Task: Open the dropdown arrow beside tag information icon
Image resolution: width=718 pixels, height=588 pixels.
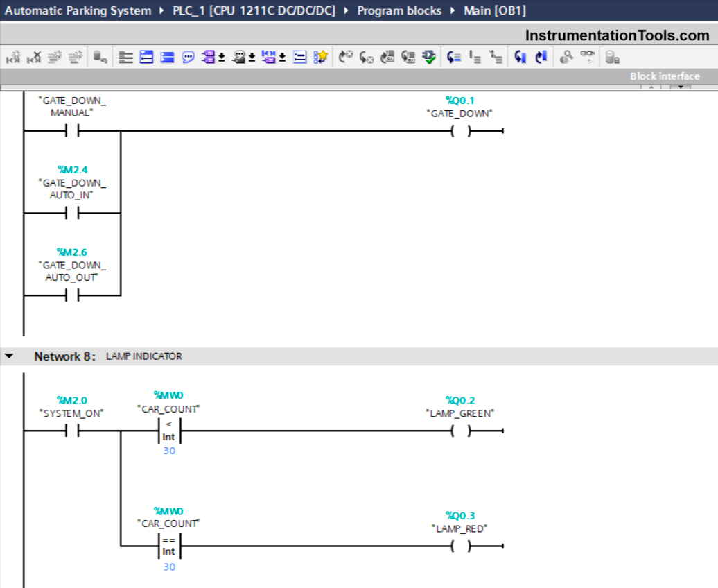Action: [x=252, y=58]
